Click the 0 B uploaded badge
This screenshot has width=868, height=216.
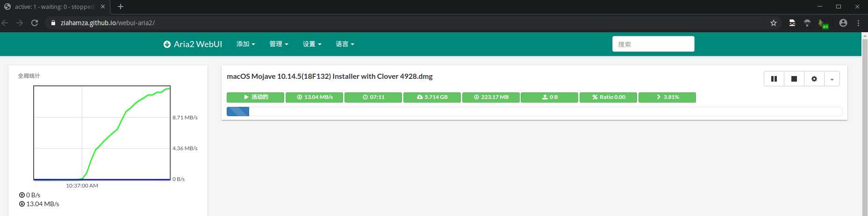click(549, 97)
